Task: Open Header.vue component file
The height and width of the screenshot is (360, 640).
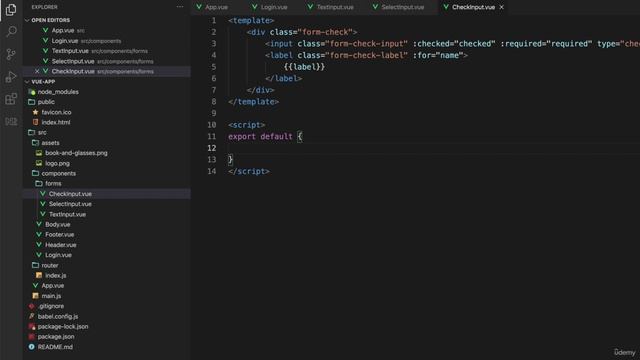Action: coord(60,245)
